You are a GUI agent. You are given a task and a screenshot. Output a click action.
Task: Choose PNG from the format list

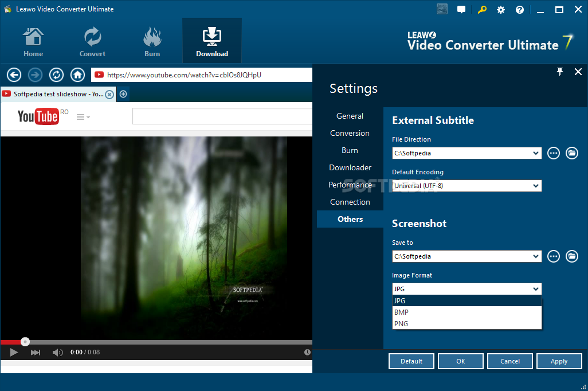coord(467,323)
